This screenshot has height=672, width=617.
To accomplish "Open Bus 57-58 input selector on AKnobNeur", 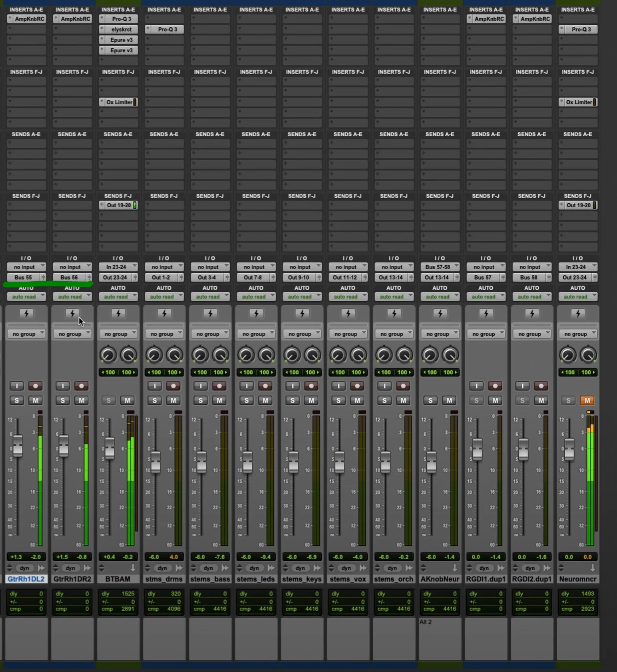I will (x=440, y=267).
